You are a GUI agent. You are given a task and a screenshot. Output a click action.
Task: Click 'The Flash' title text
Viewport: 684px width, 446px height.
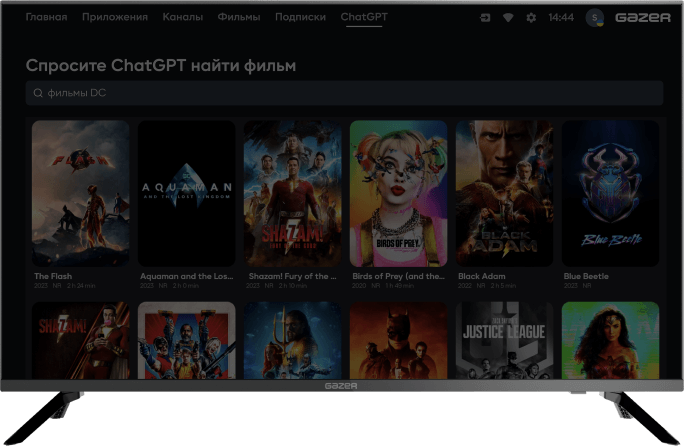click(53, 276)
